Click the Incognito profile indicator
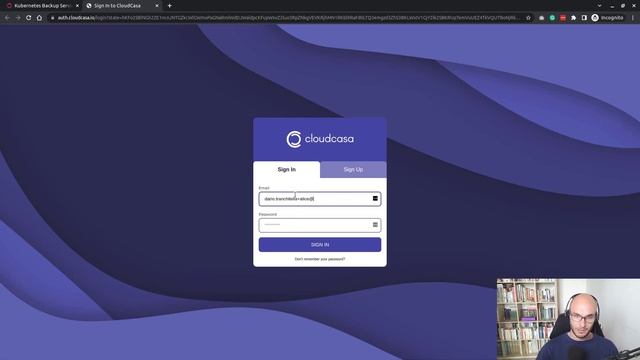Image resolution: width=640 pixels, height=360 pixels. tap(607, 18)
